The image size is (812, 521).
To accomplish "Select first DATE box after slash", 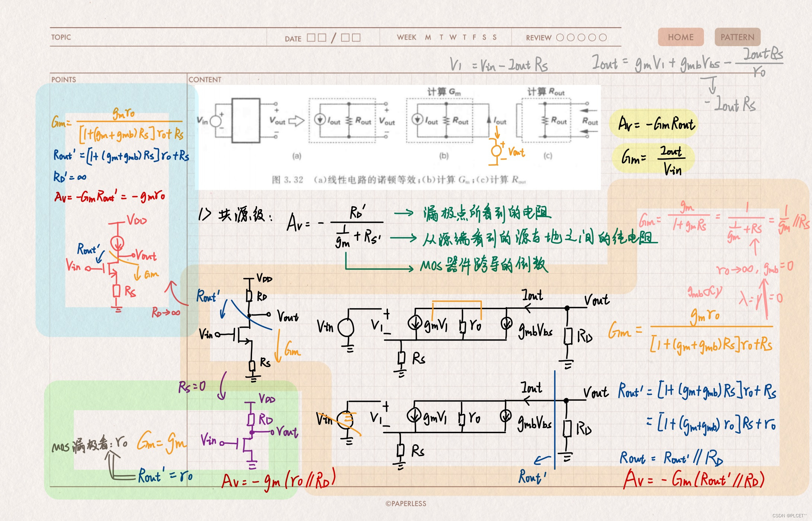I will [345, 38].
